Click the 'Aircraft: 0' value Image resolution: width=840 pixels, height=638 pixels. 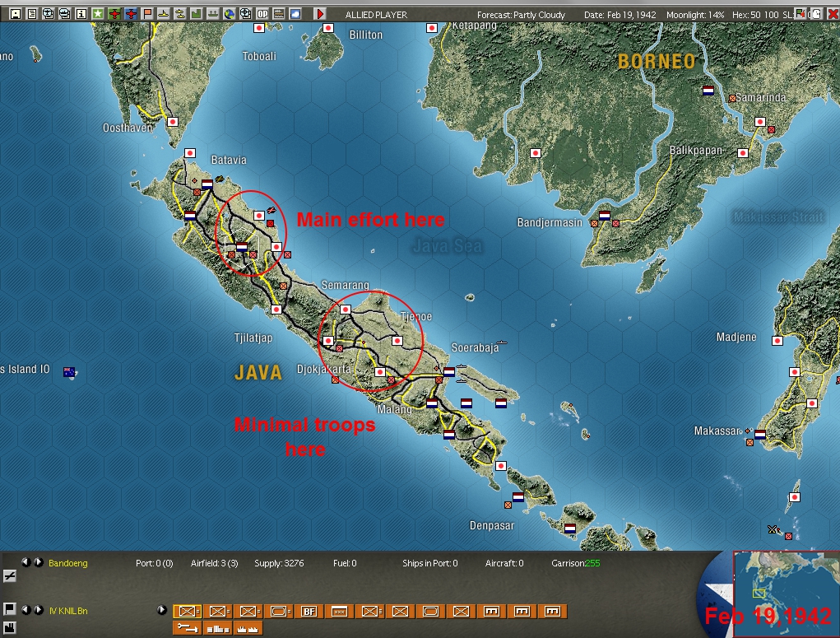pos(504,563)
